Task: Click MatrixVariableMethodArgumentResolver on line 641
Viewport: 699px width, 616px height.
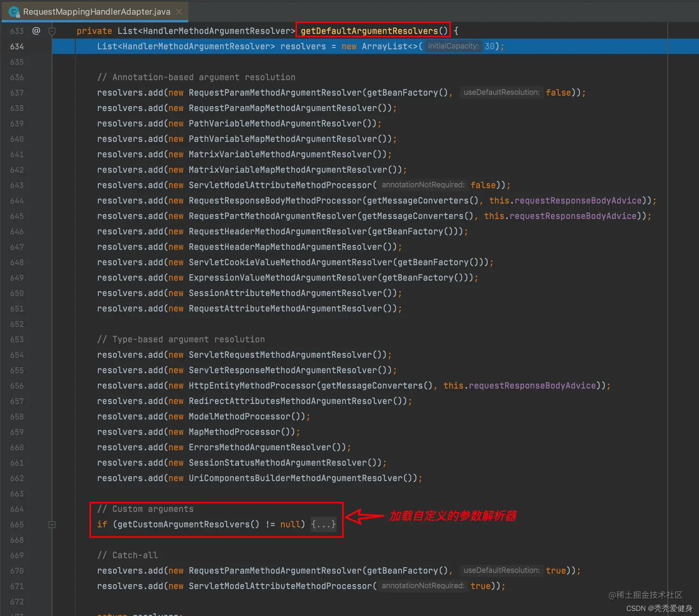Action: coord(280,154)
